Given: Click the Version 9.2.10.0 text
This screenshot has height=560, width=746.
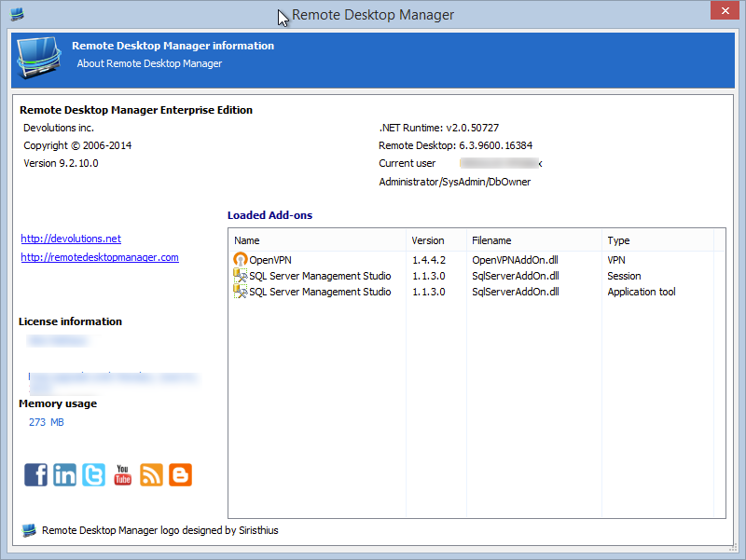Looking at the screenshot, I should pyautogui.click(x=61, y=163).
